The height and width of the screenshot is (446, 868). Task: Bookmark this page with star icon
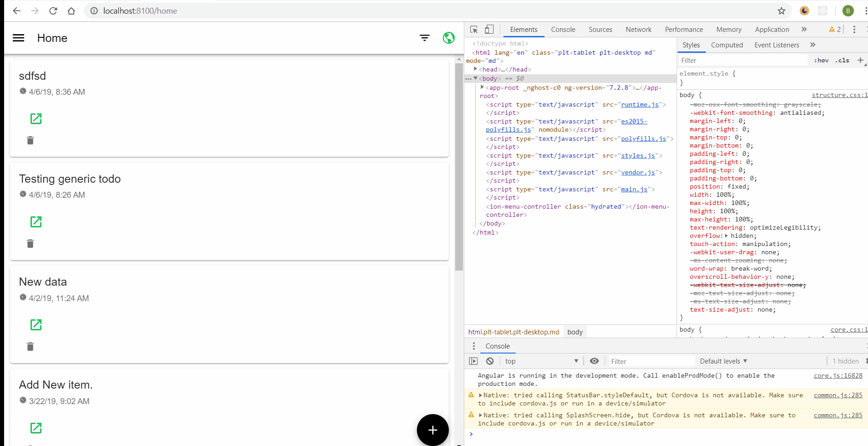click(781, 10)
